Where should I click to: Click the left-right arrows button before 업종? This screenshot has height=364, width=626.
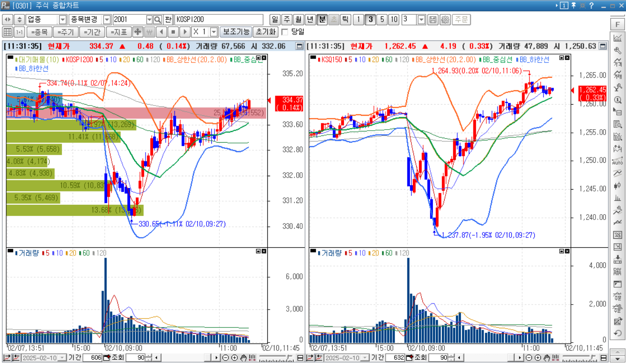click(8, 20)
